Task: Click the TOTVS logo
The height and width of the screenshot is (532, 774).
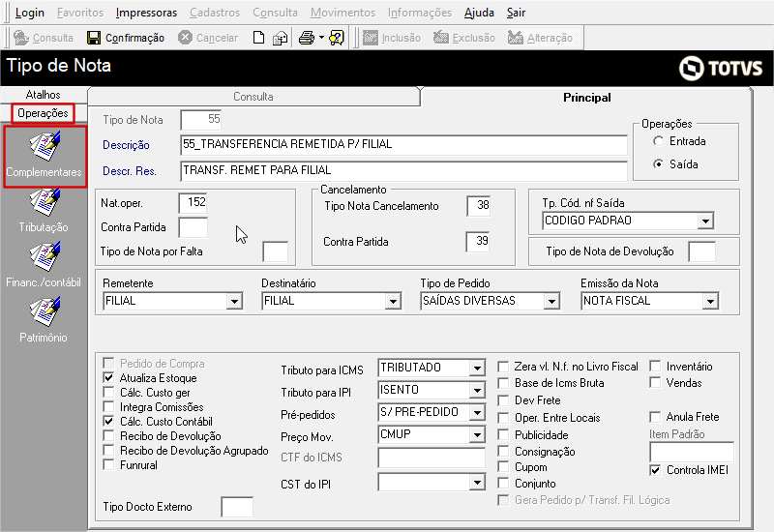Action: [721, 68]
